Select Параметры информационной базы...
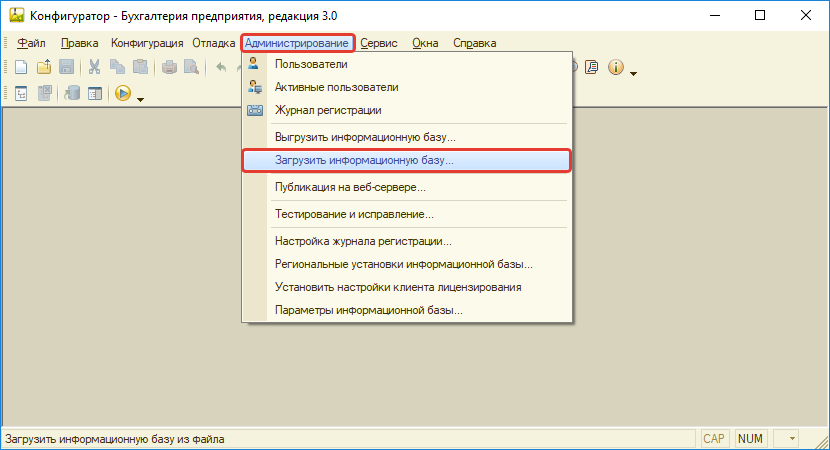This screenshot has width=830, height=450. 407,310
